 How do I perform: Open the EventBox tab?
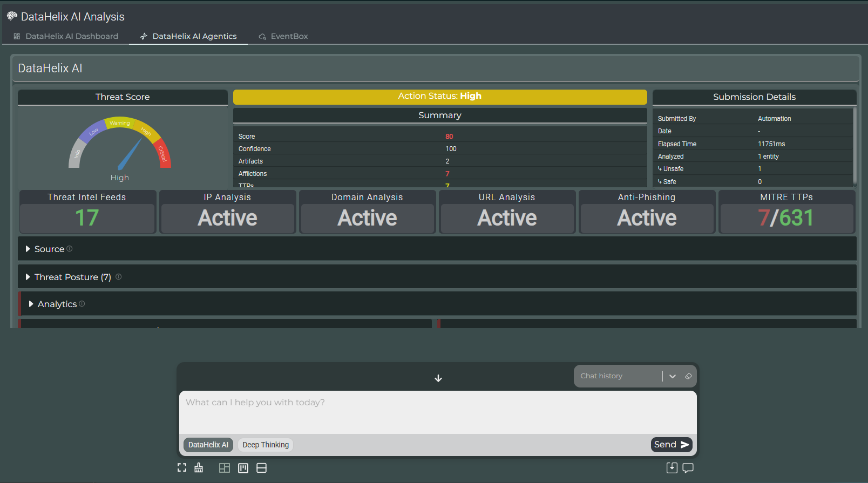[283, 36]
